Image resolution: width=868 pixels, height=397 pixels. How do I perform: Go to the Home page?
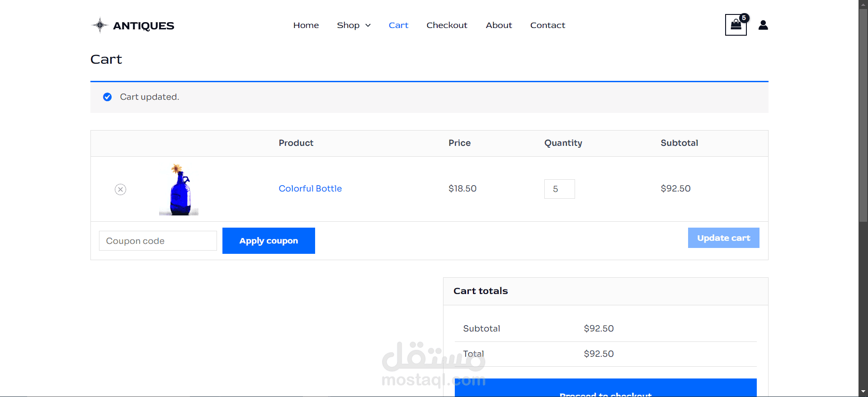[306, 25]
